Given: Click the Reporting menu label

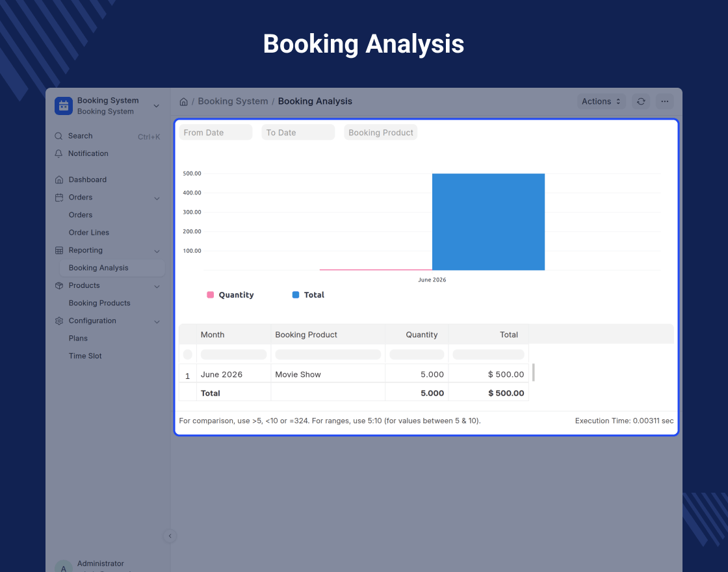Looking at the screenshot, I should tap(85, 250).
